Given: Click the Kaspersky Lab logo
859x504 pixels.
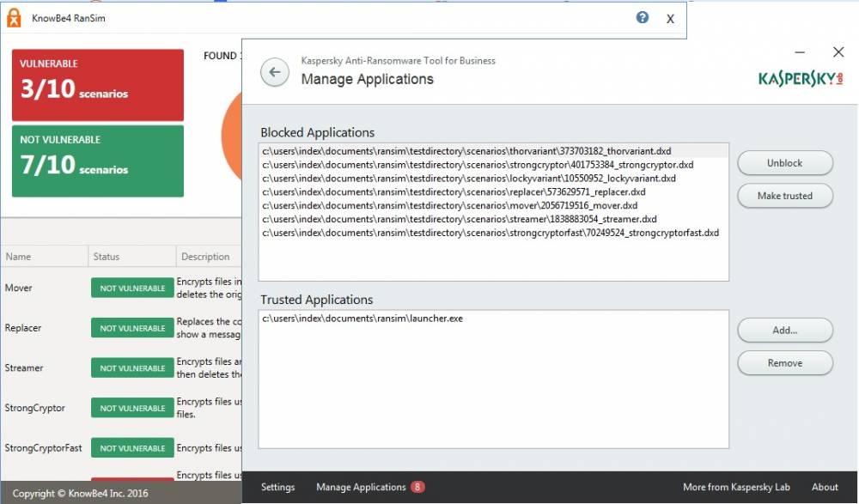Looking at the screenshot, I should tap(801, 79).
